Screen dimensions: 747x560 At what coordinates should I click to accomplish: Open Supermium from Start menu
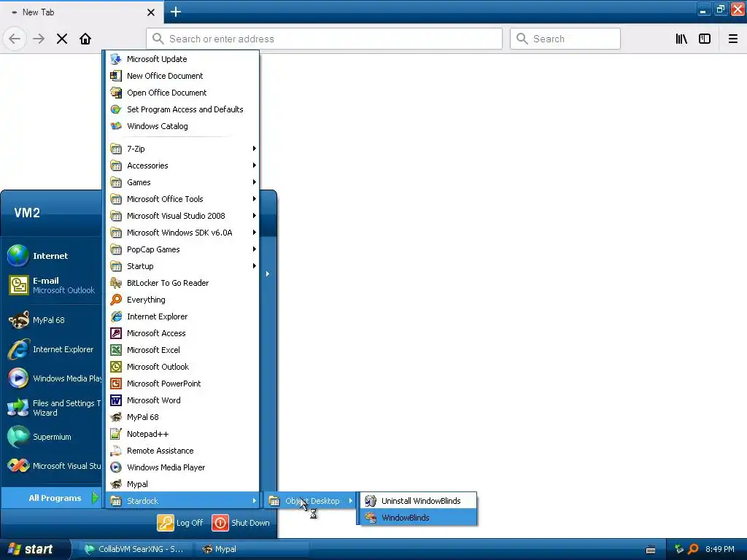coord(52,437)
